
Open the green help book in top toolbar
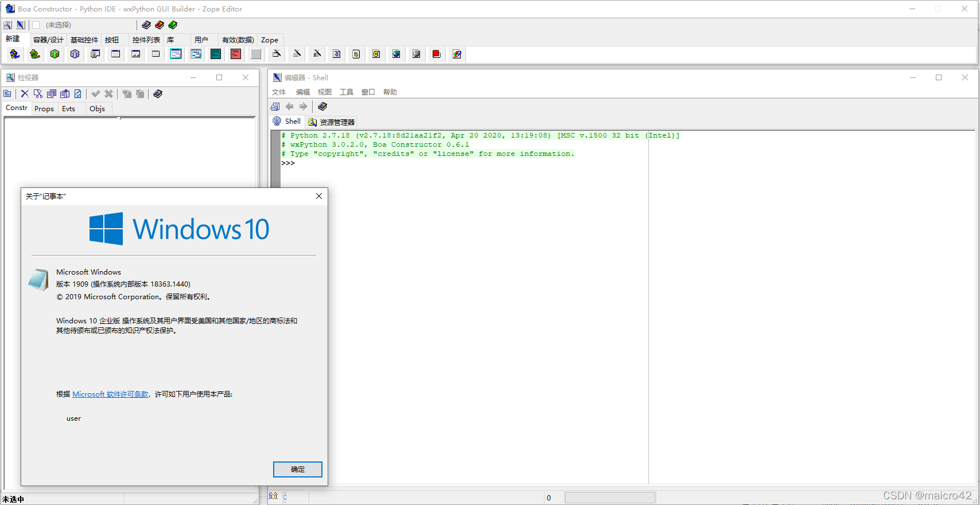[173, 25]
